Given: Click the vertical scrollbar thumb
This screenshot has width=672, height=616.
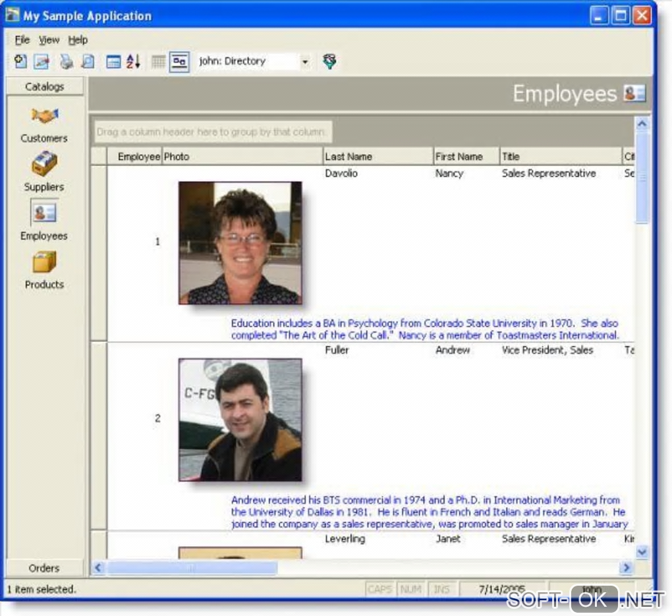Looking at the screenshot, I should coord(642,177).
